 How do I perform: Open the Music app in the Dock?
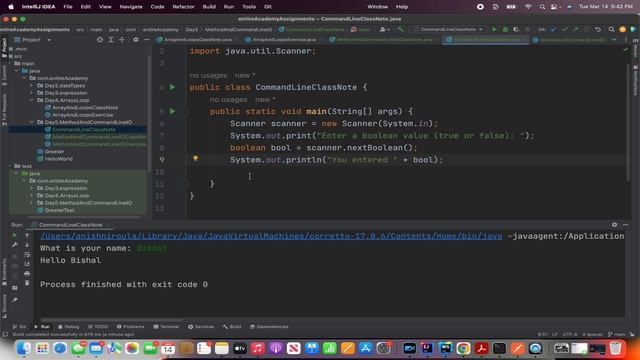pos(258,348)
